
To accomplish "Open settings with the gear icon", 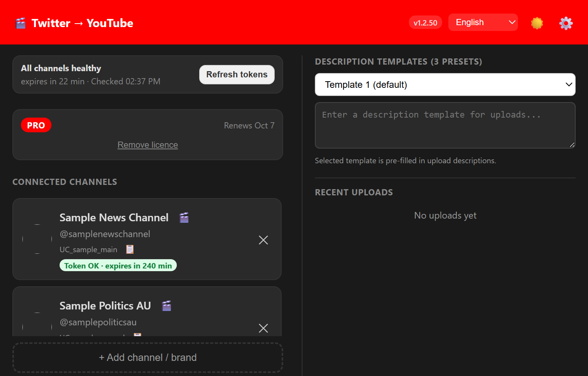I will [x=566, y=23].
